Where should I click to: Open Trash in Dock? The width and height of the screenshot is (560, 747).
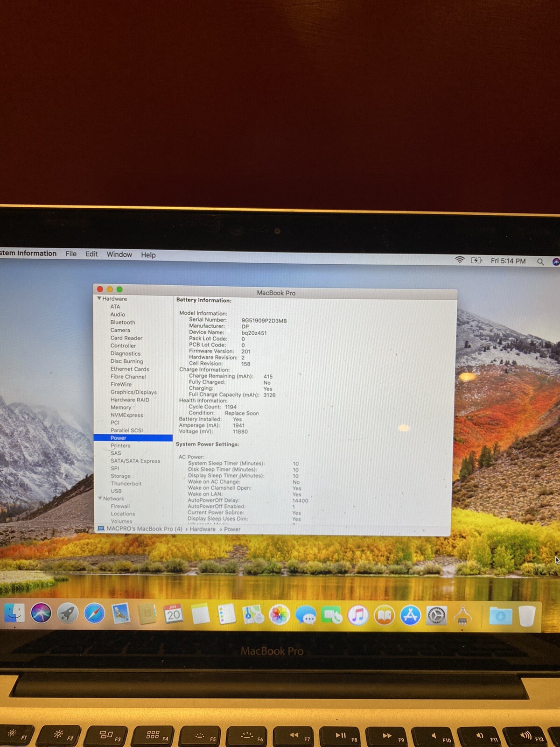tap(527, 616)
